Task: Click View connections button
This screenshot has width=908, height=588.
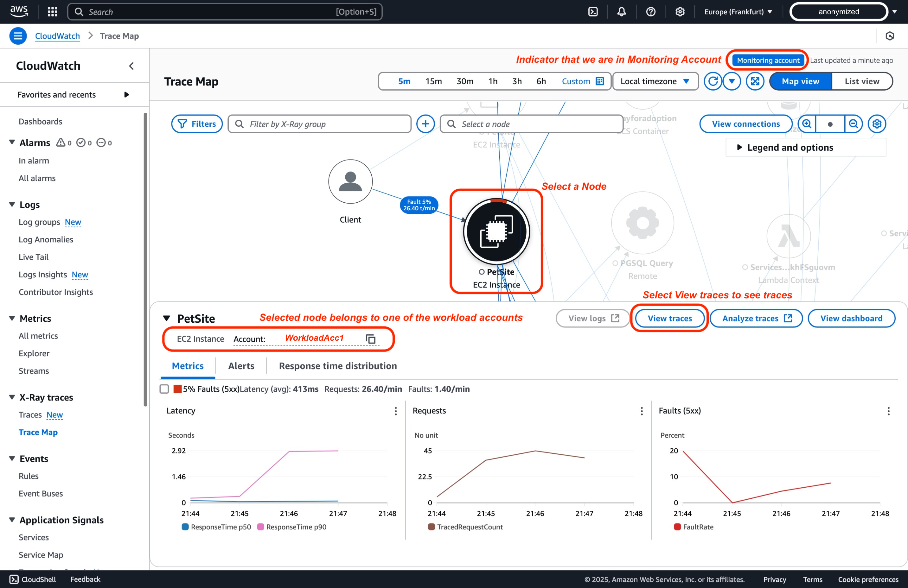Action: 746,124
